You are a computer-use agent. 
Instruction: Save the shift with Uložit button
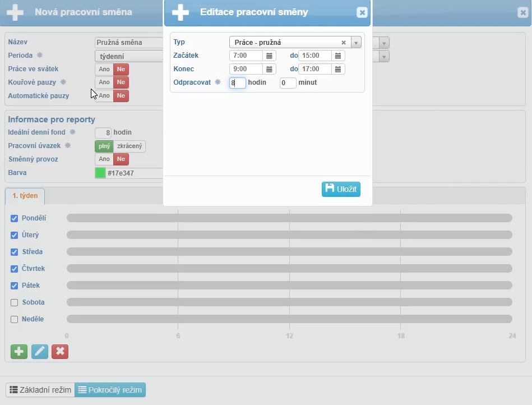[x=341, y=189]
